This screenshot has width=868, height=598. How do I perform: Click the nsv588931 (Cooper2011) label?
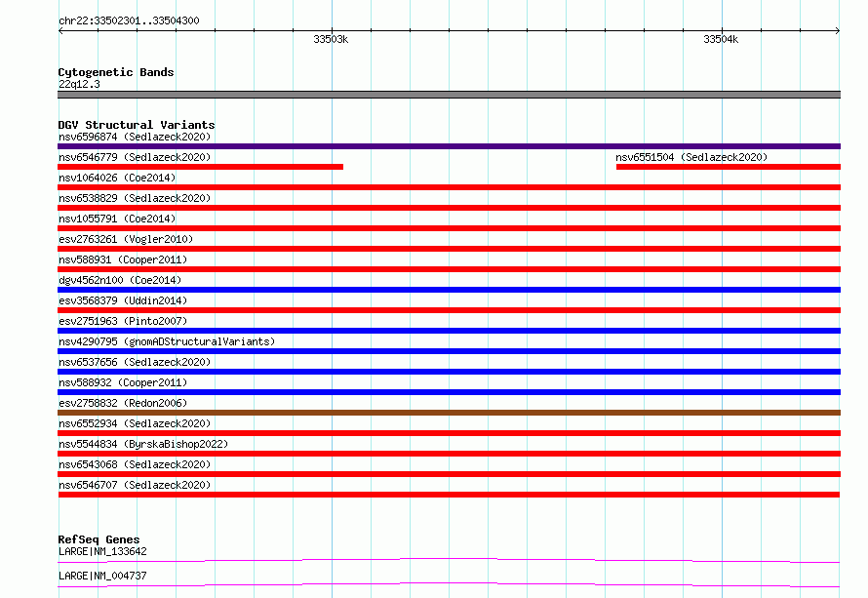tap(123, 259)
